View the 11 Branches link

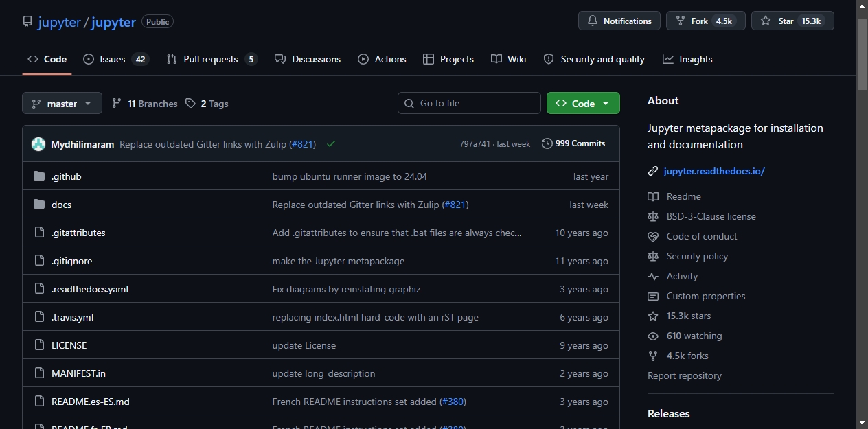pos(145,104)
